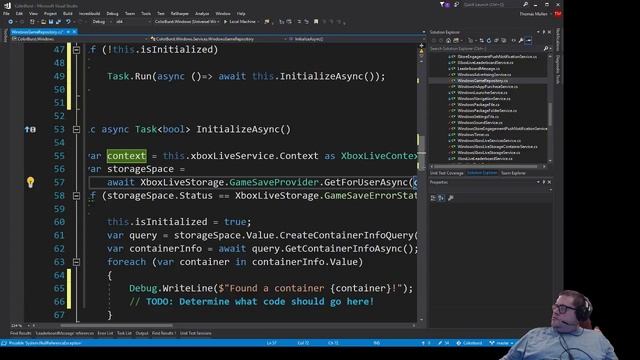Select WindowsPackageFile.cs in Solution Explorer
This screenshot has width=640, height=360.
(x=478, y=105)
